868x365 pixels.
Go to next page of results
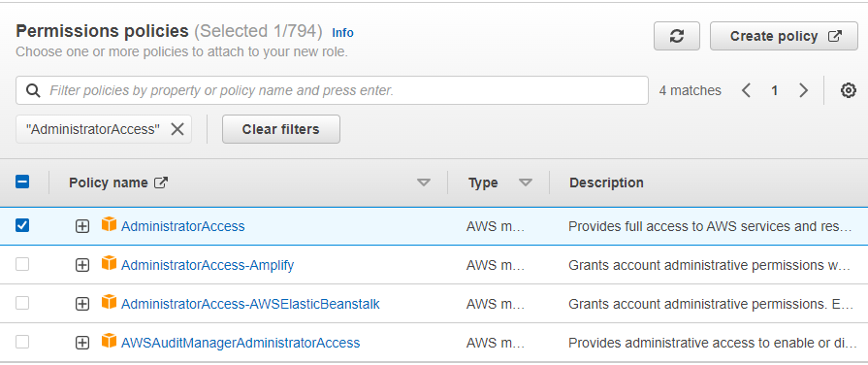(x=803, y=90)
